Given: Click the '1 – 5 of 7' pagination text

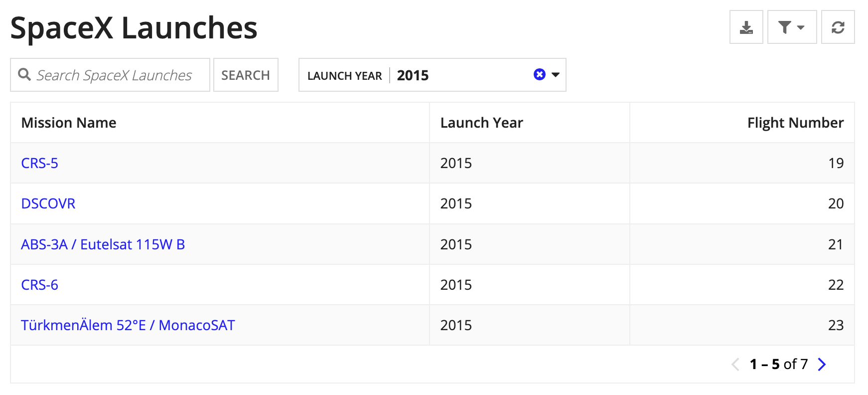Looking at the screenshot, I should pos(778,365).
